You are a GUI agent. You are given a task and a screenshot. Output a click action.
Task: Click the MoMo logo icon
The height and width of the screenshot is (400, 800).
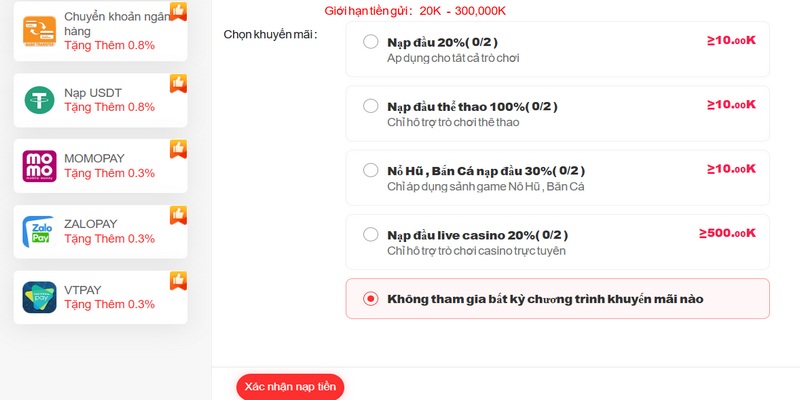(x=39, y=166)
